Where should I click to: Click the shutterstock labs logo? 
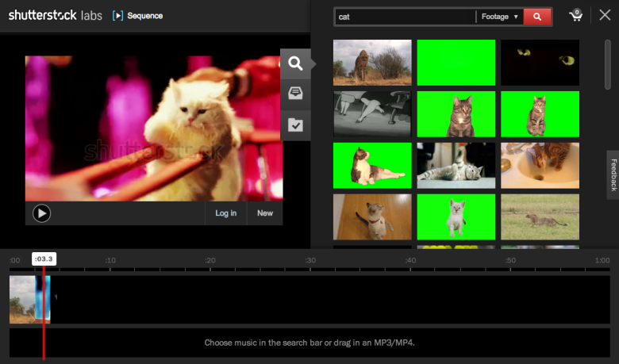[x=55, y=15]
